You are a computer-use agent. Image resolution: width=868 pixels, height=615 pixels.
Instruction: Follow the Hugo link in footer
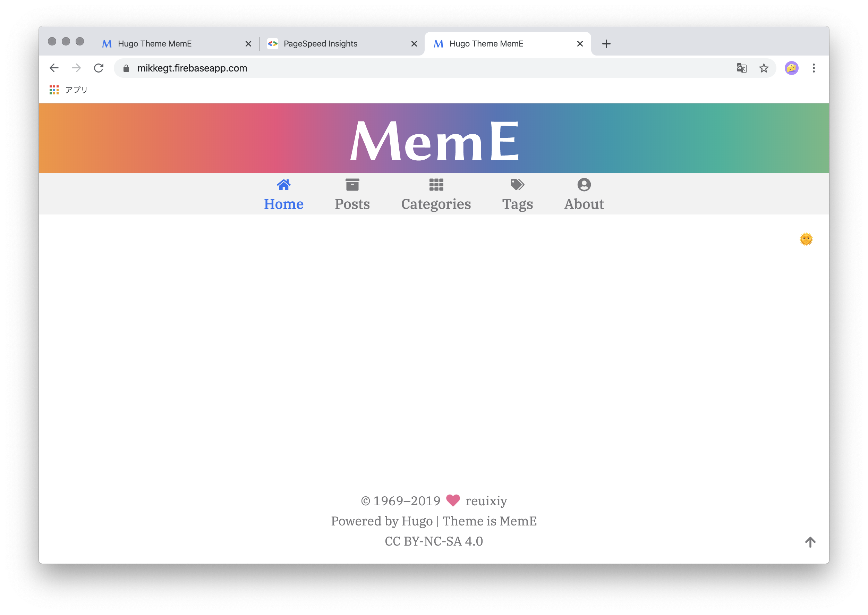[x=416, y=521]
